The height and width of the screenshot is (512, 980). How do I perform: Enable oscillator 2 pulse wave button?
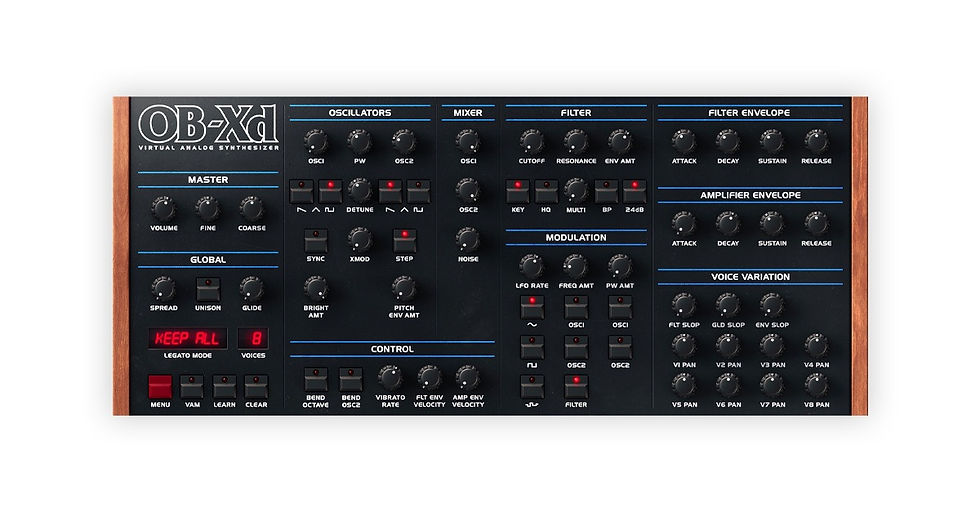419,191
